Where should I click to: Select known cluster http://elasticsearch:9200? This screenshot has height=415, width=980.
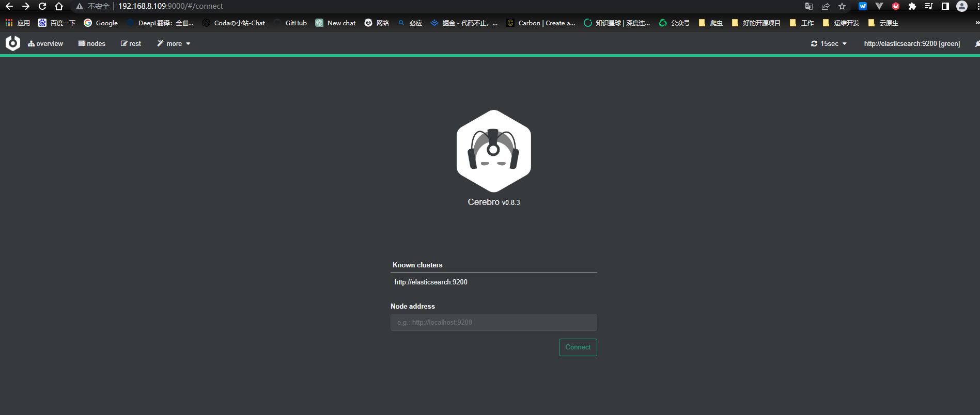pyautogui.click(x=431, y=282)
